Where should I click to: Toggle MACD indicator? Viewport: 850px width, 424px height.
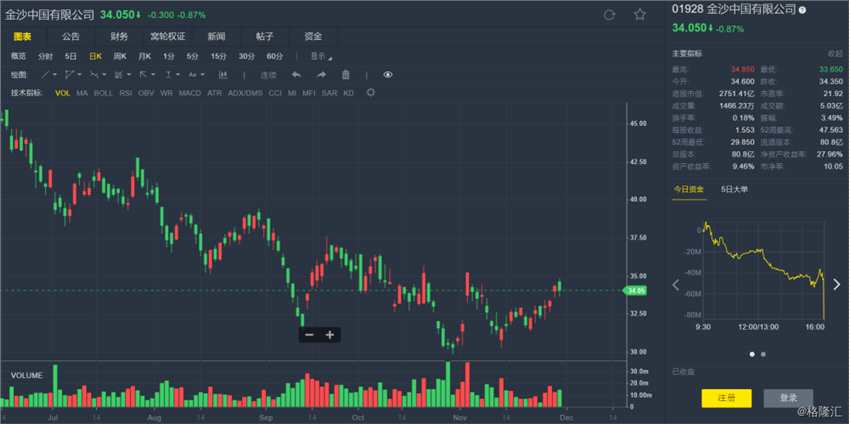(x=190, y=93)
